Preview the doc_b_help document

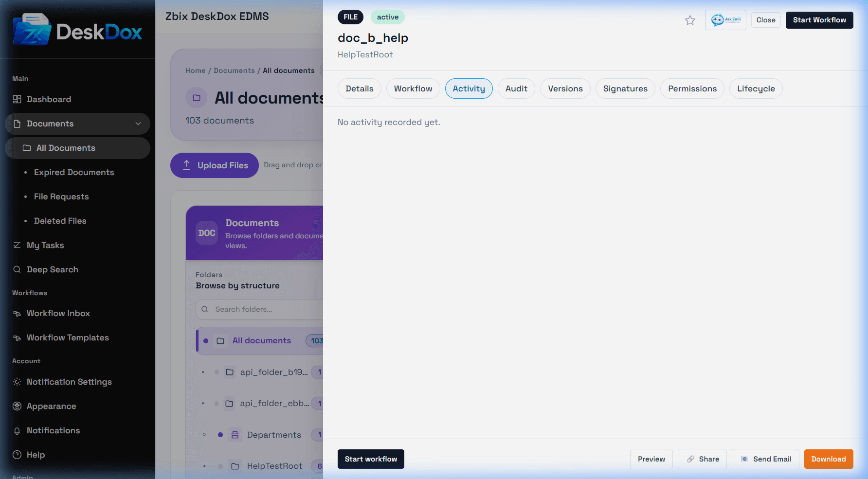651,459
